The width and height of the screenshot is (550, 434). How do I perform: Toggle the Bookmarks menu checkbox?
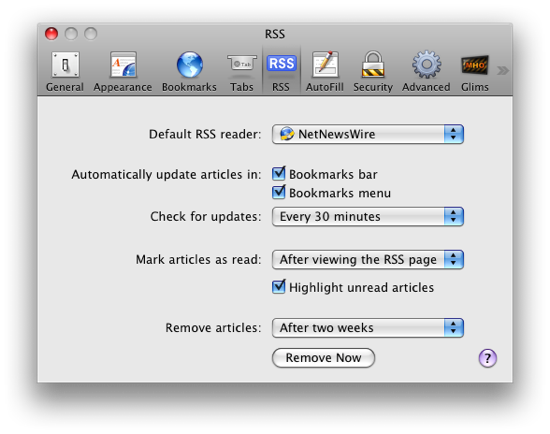[279, 192]
